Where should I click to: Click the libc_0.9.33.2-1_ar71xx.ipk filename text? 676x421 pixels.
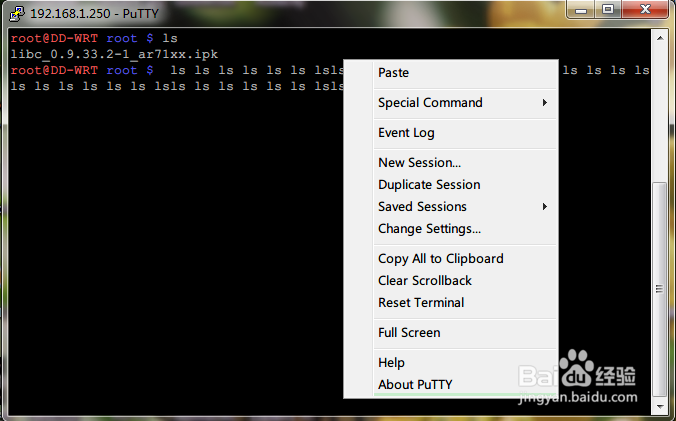pos(114,54)
